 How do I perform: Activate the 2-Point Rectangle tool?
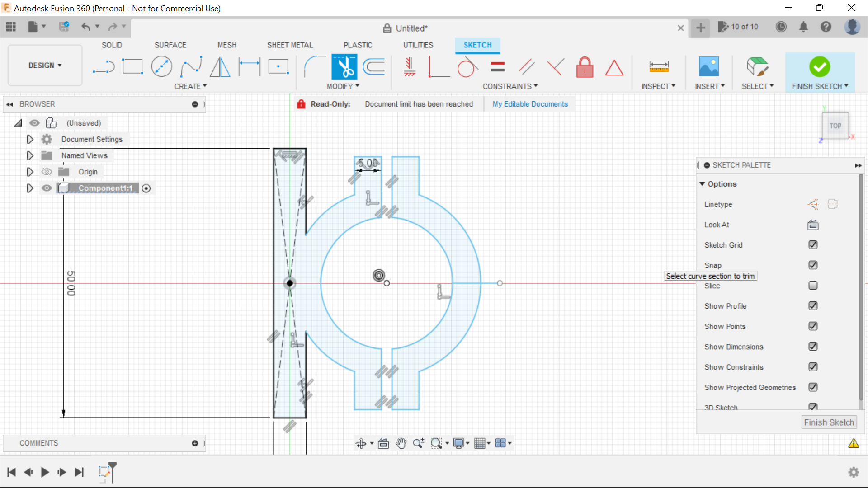point(132,66)
